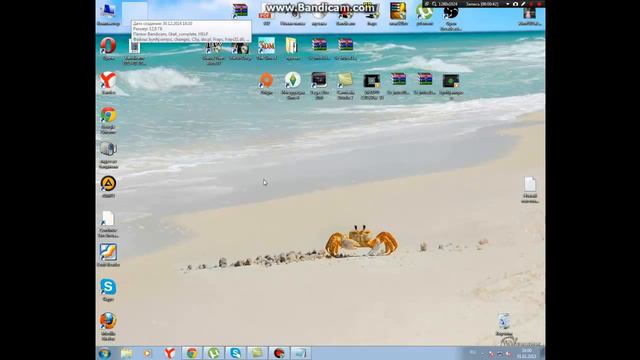
Task: Launch the Mozilla Firefox desktop shortcut
Action: coord(108,326)
